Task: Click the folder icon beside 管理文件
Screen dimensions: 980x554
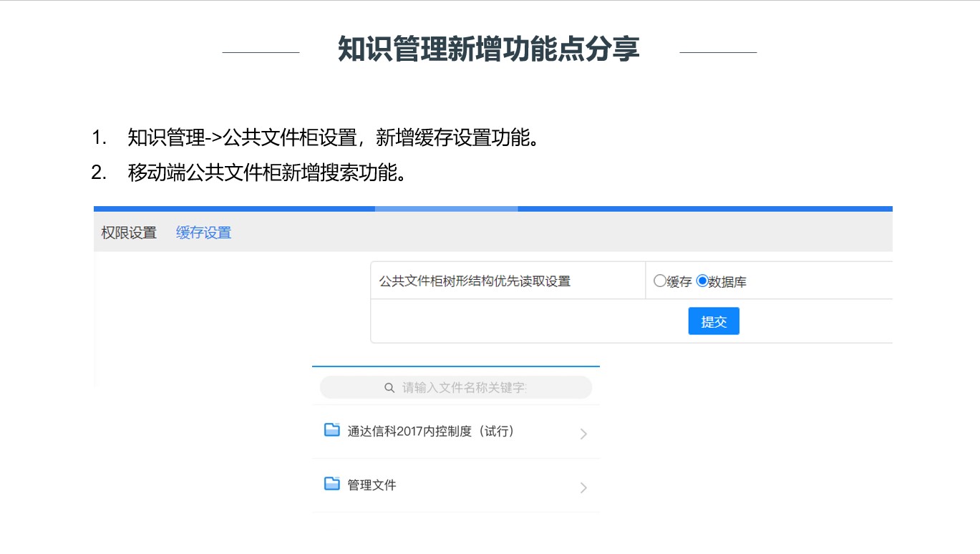Action: click(331, 484)
